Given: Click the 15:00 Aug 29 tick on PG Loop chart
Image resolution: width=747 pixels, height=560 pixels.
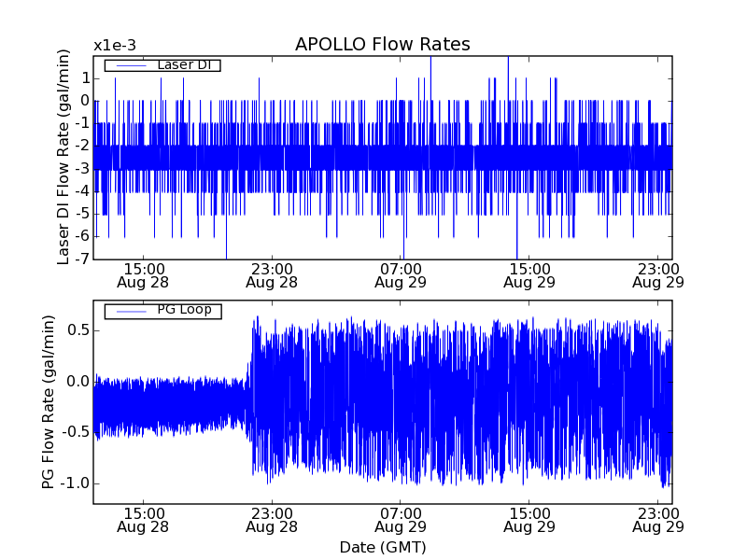Looking at the screenshot, I should pos(529,519).
